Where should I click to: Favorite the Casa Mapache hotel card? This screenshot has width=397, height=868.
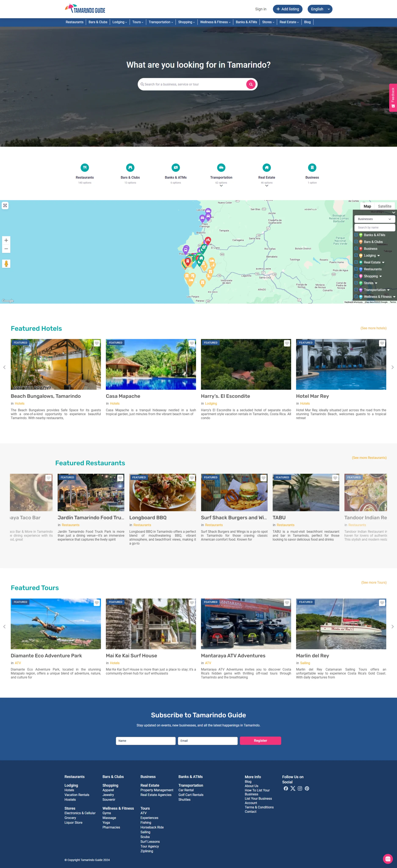[x=192, y=343]
